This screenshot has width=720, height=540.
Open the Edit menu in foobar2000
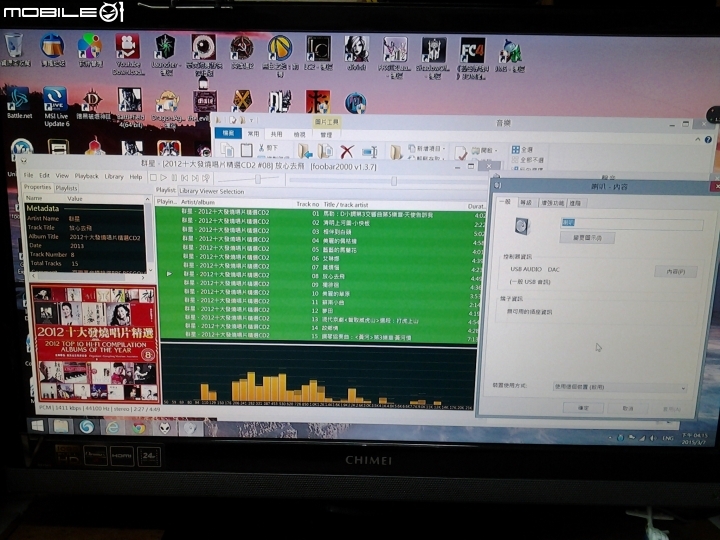coord(44,175)
